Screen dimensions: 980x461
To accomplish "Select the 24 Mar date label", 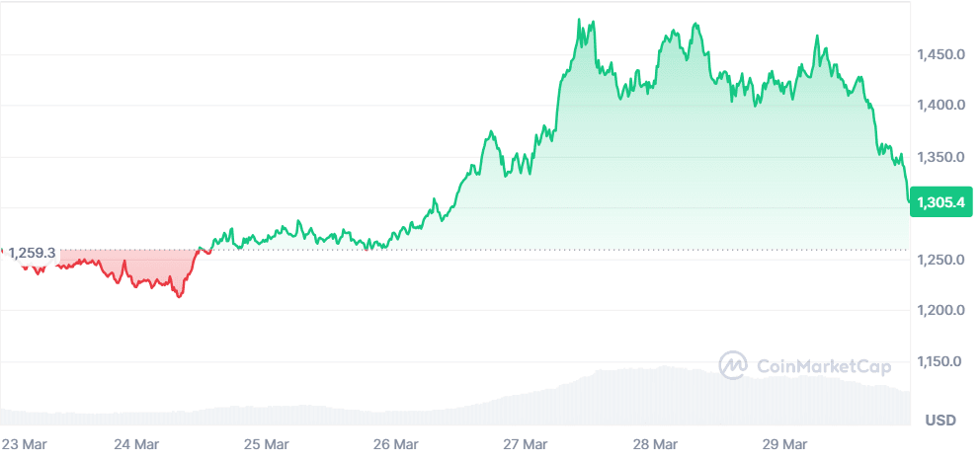I will (137, 443).
